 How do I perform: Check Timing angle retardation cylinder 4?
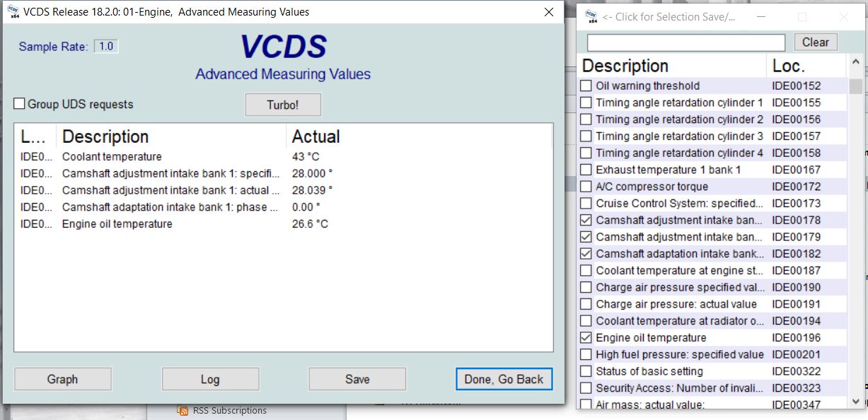tap(586, 153)
